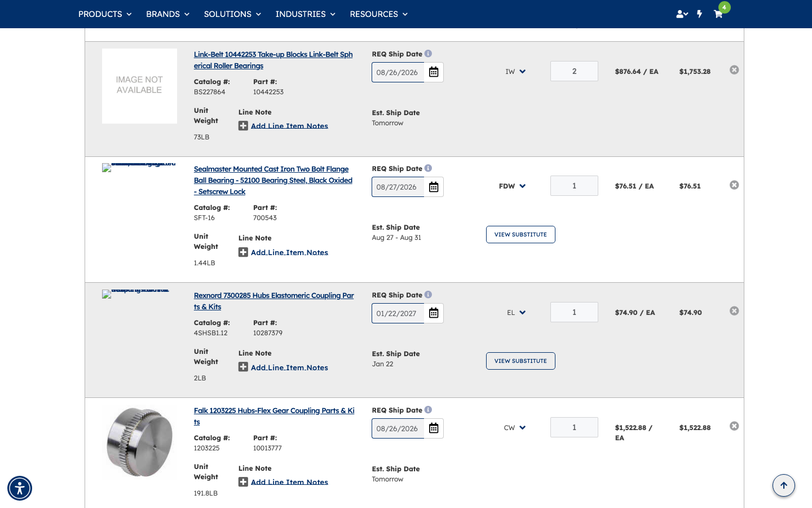Screen dimensions: 812x508
Task: Edit Sealmaster ship date field 08/27/2026
Action: click(x=398, y=187)
